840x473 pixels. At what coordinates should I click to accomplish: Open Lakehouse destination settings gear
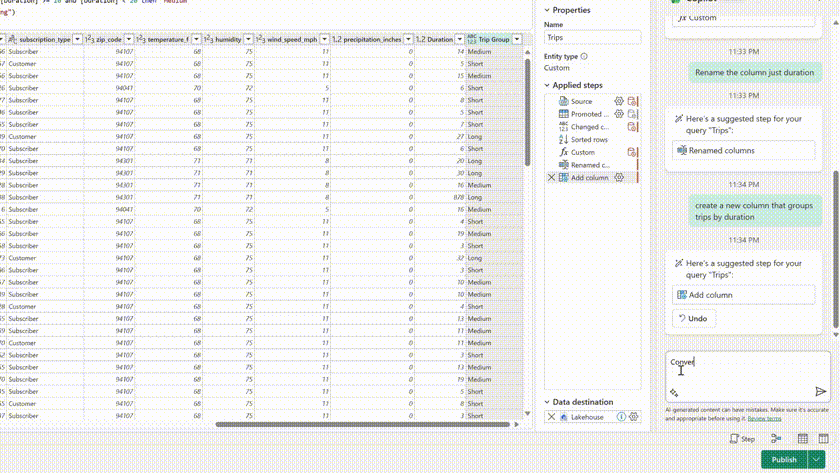pos(634,417)
